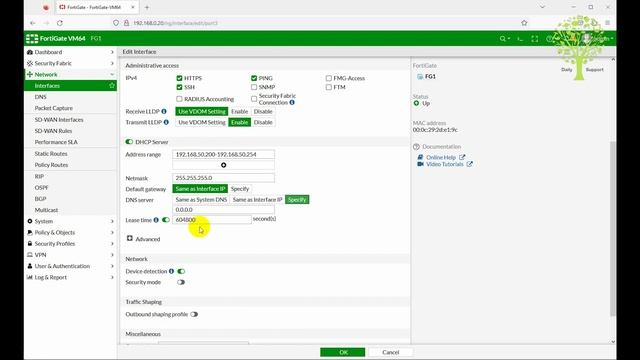Expand the Log & Report chevron
640x360 pixels.
tap(112, 277)
